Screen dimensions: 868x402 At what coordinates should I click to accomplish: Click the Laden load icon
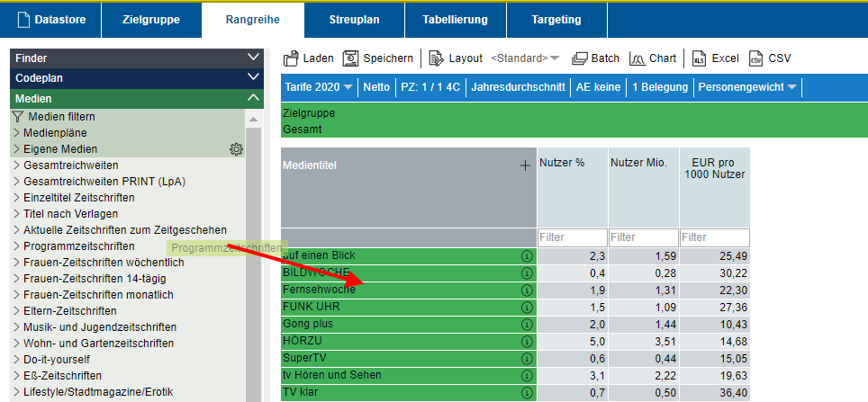pos(291,58)
